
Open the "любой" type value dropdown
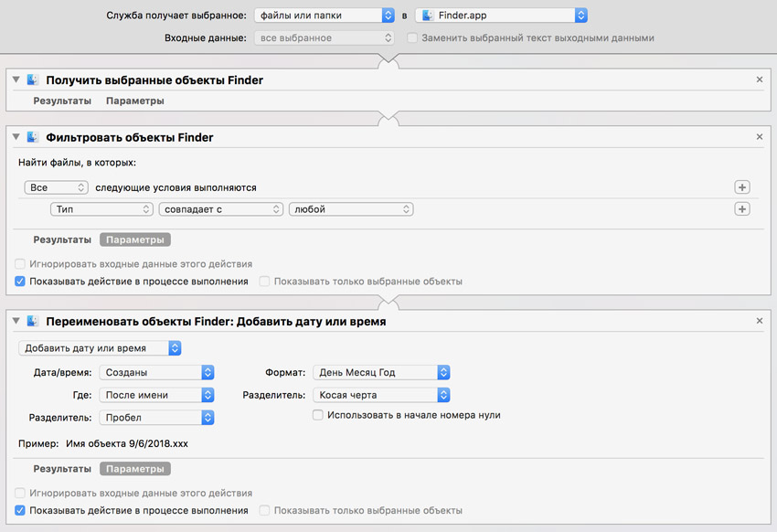[x=351, y=209]
